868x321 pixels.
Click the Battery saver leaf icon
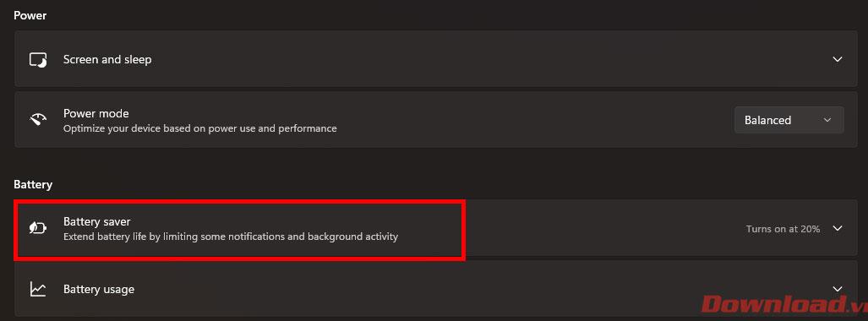pyautogui.click(x=38, y=229)
